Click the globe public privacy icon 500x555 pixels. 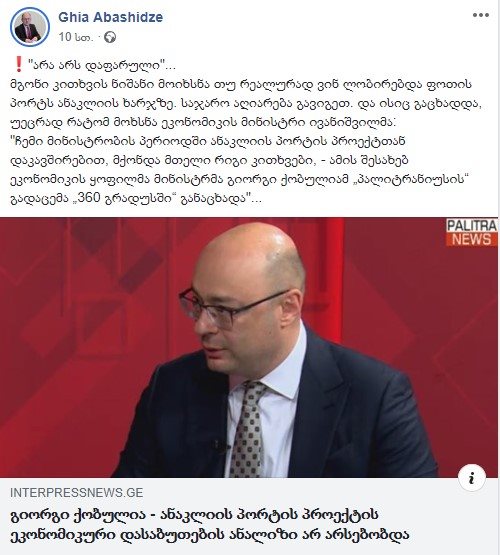pyautogui.click(x=110, y=37)
